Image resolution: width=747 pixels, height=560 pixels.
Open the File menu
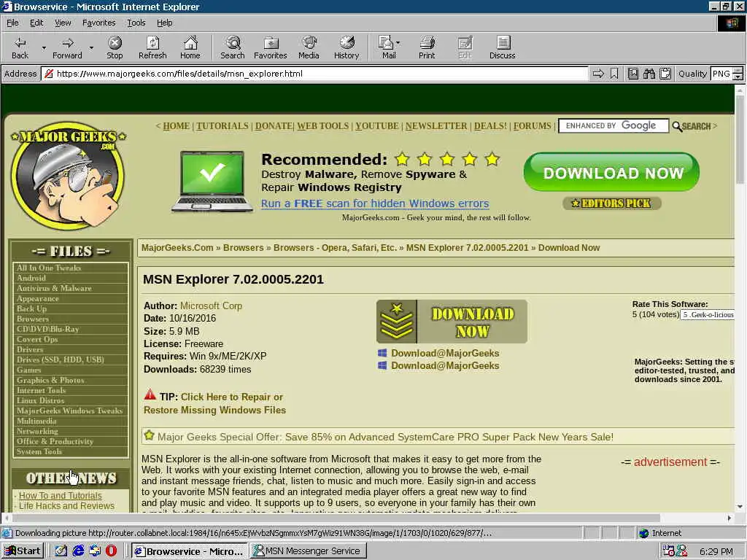point(12,23)
